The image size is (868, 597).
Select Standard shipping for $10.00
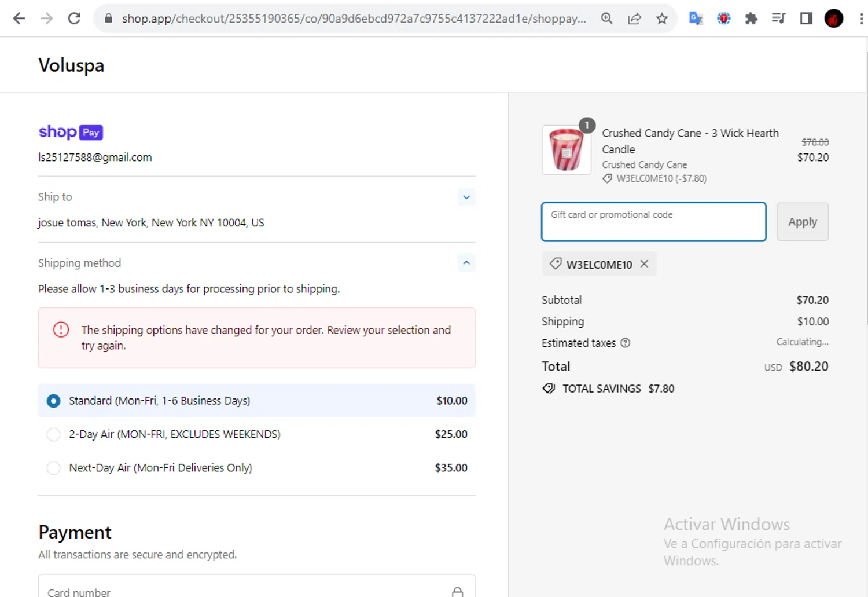pyautogui.click(x=257, y=401)
